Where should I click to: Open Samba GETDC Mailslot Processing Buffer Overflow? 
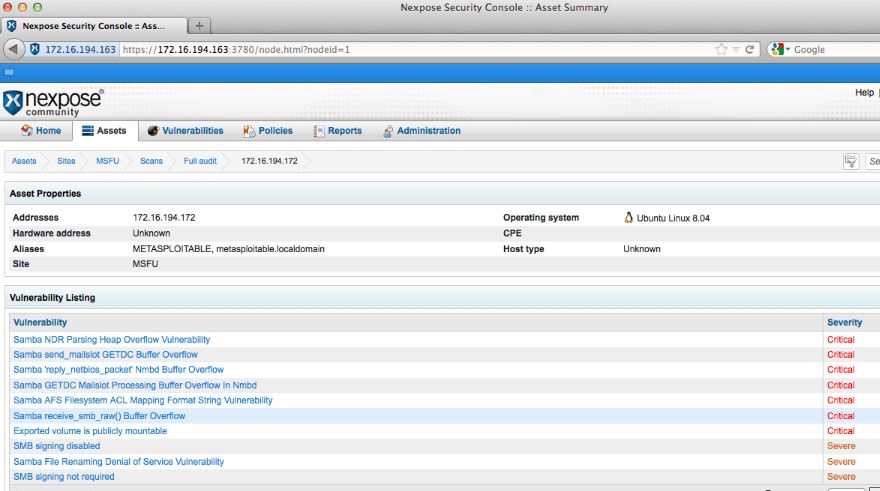coord(135,386)
